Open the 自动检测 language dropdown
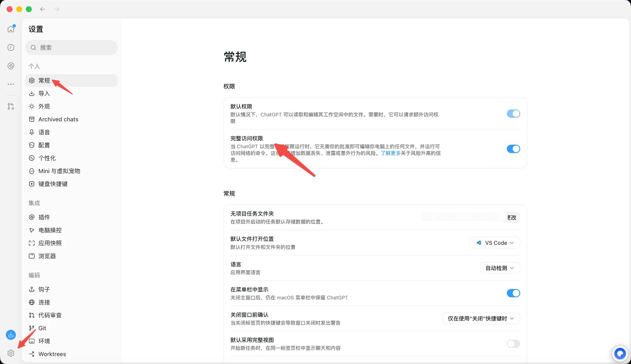The width and height of the screenshot is (631, 364). (x=500, y=268)
